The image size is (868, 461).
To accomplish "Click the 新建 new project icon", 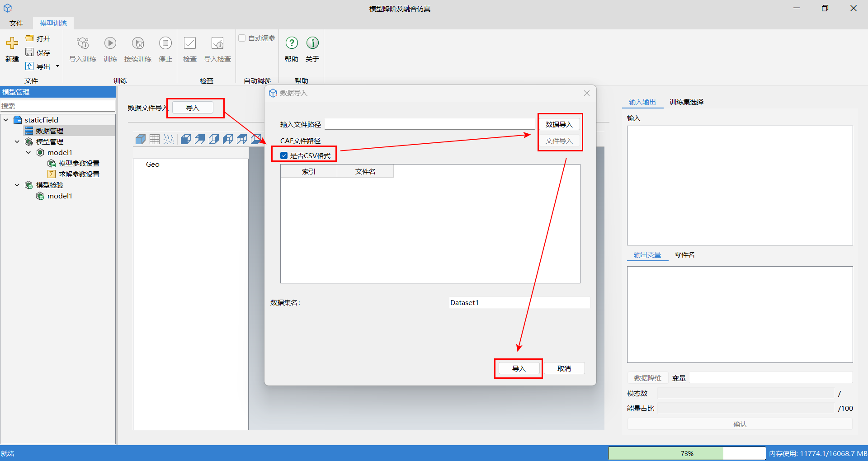I will [12, 43].
